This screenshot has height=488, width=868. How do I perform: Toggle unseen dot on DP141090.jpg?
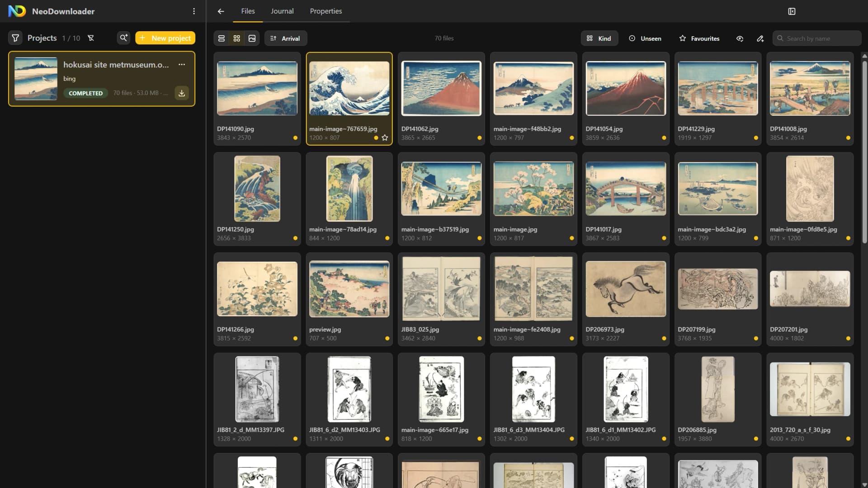click(295, 138)
